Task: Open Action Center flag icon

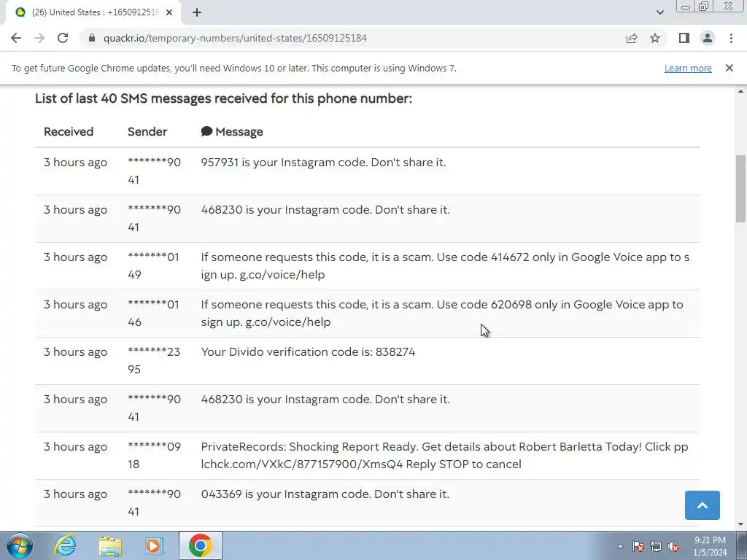Action: [638, 546]
